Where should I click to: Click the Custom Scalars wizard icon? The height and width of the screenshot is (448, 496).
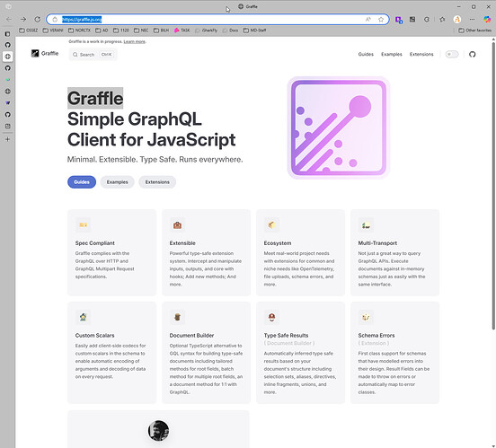84,317
